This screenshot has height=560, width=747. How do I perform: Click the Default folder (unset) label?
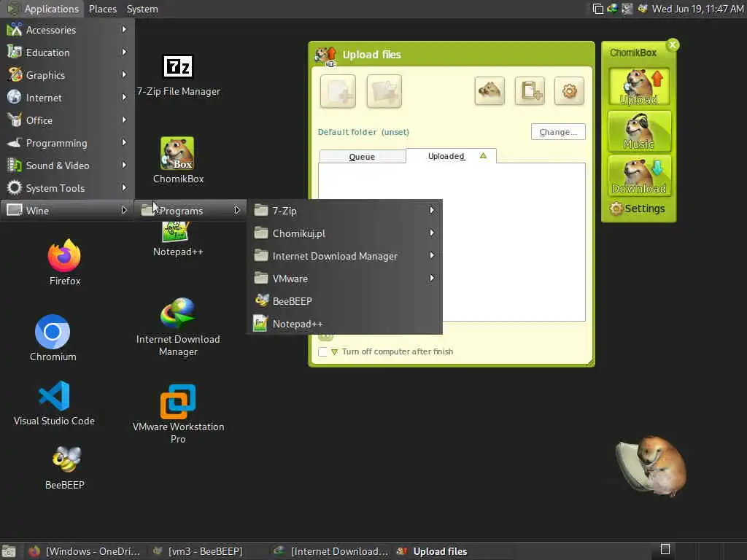363,132
